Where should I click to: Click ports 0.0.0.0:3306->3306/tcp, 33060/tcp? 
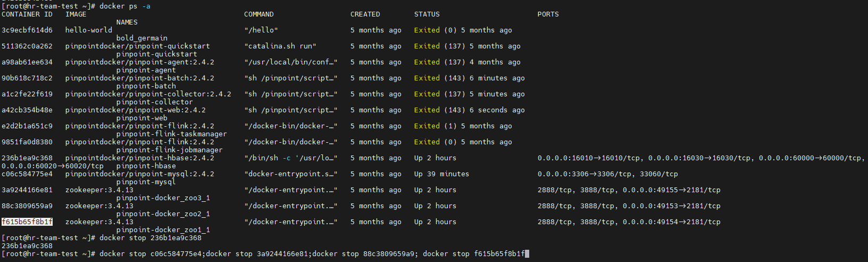coord(608,174)
